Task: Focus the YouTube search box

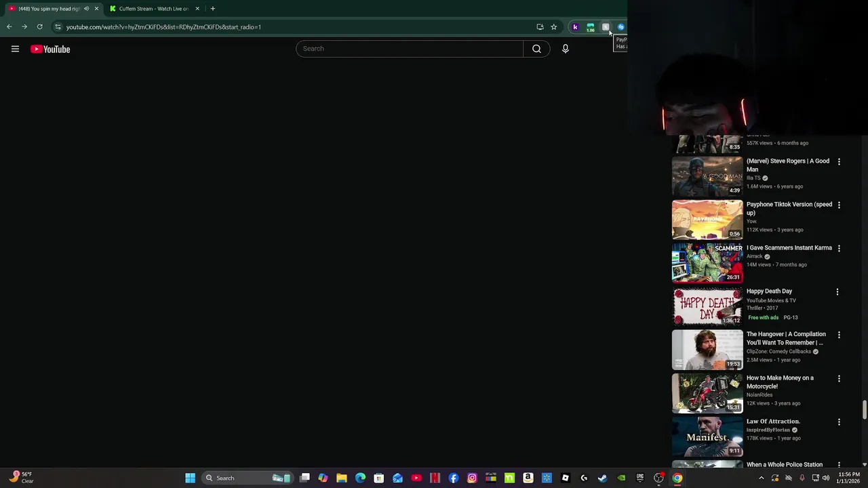Action: coord(410,49)
